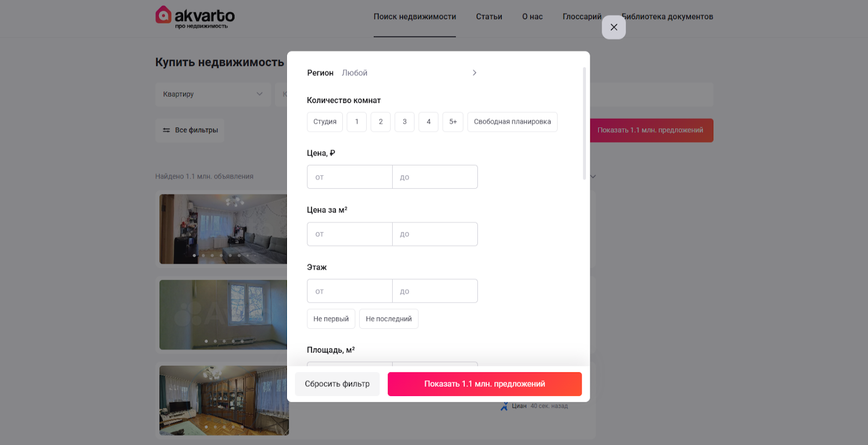Click the filter sliders icon in Все фильтры

tap(167, 130)
